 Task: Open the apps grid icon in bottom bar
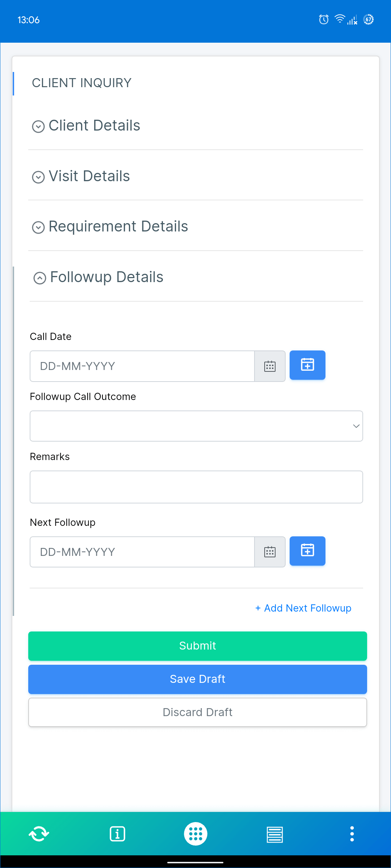pyautogui.click(x=195, y=834)
